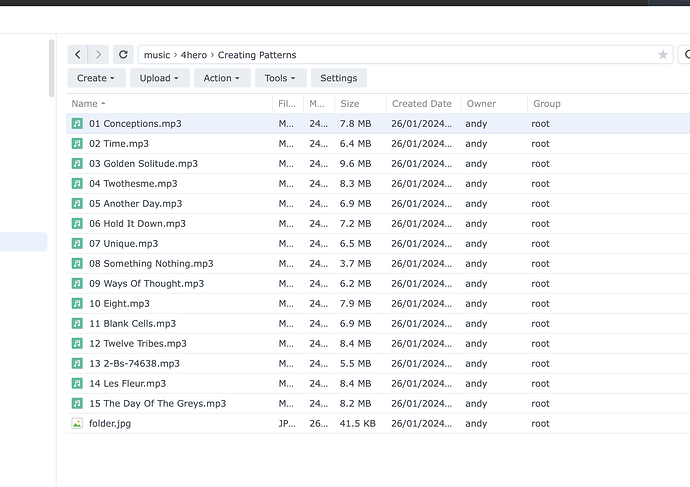Viewport: 690px width, 487px height.
Task: Go forward with the right arrow button
Action: click(x=99, y=55)
